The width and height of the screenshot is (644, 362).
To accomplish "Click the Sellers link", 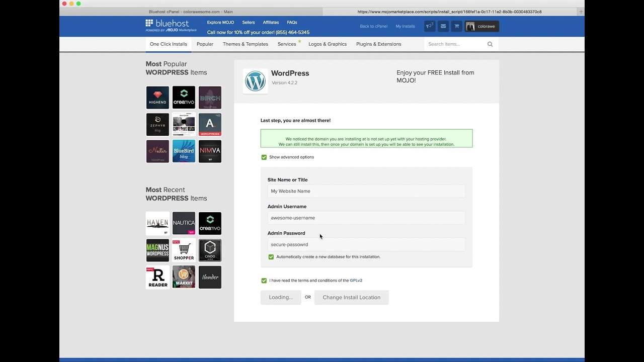I will [249, 23].
